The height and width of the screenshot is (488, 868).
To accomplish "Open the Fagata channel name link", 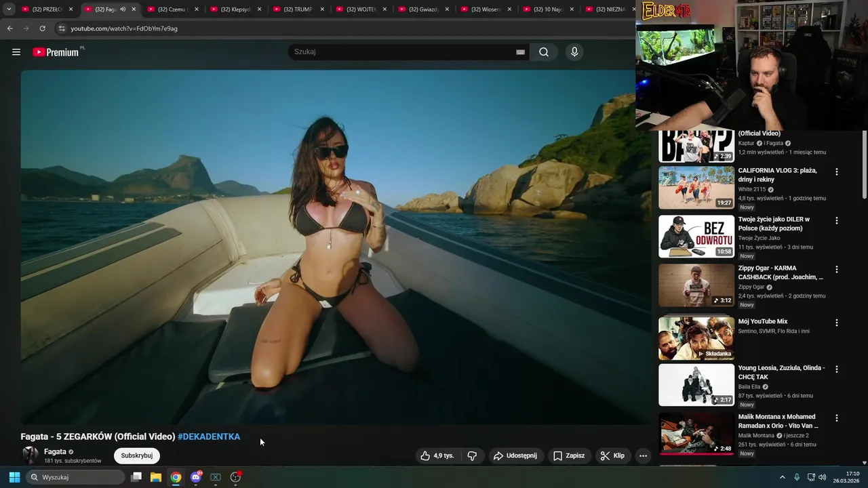I will pyautogui.click(x=55, y=451).
